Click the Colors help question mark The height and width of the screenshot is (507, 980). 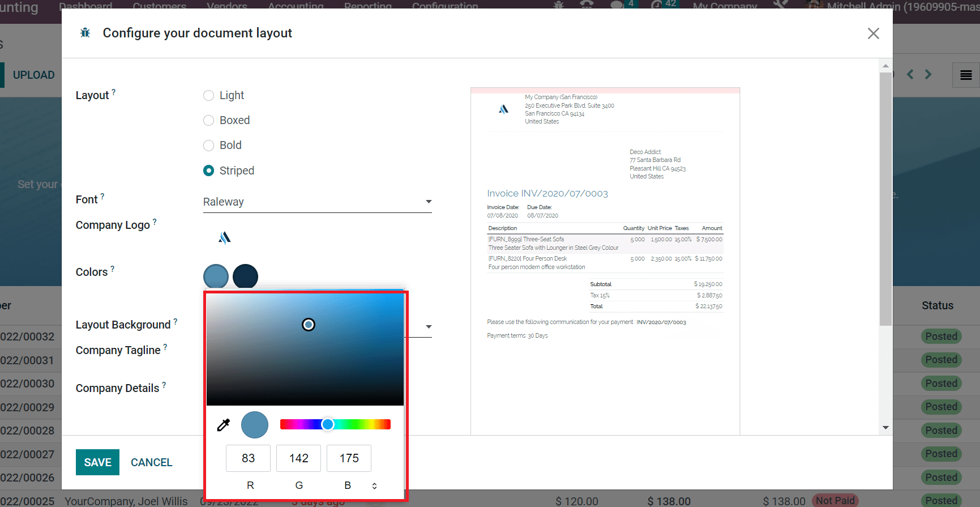pos(112,269)
